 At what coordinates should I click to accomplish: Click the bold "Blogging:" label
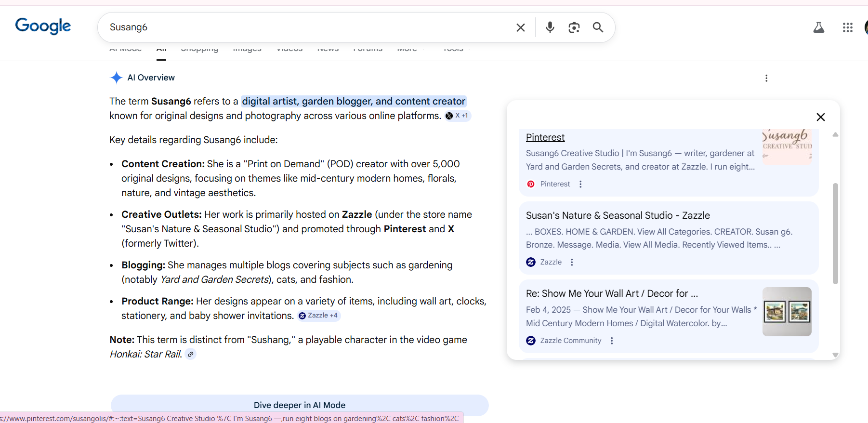click(144, 265)
